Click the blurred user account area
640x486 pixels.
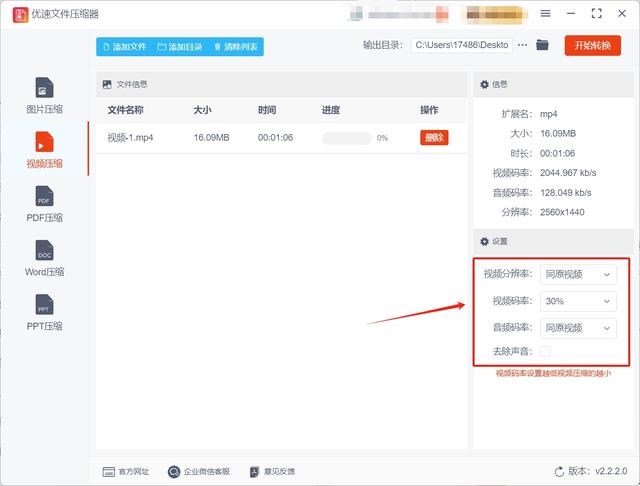click(x=399, y=14)
